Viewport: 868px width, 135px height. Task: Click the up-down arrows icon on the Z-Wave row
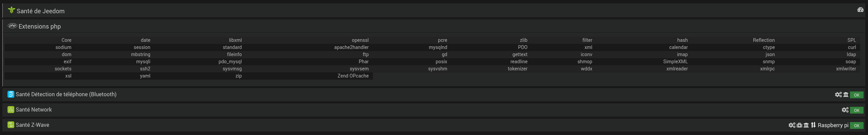click(x=813, y=125)
